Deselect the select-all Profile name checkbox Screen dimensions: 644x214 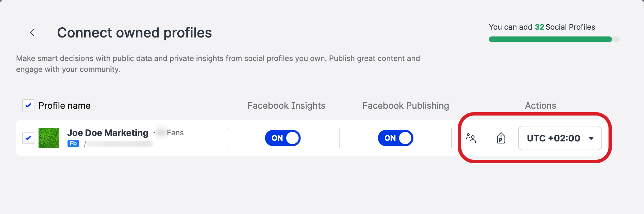tap(28, 106)
